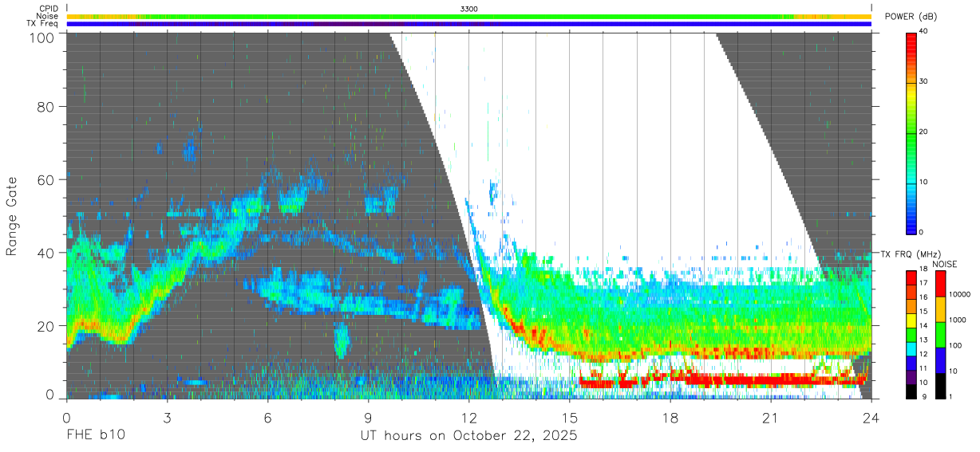Click the 9 tick on the UT hours axis
This screenshot has height=452, width=980.
(368, 419)
